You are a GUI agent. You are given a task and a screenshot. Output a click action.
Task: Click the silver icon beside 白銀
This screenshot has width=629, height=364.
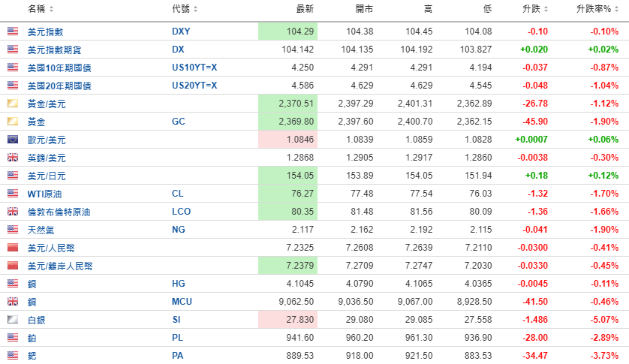13,320
